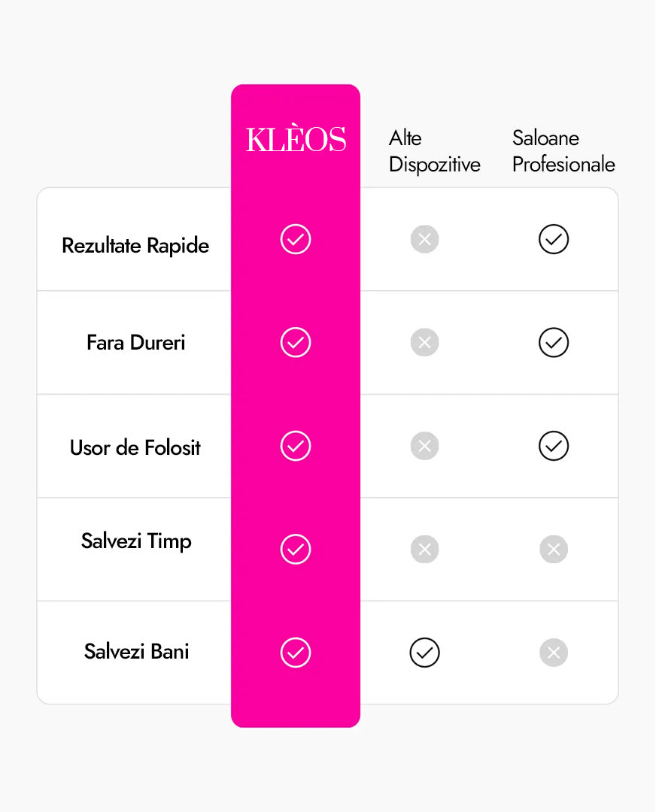Click Saloane Profesionale X for Salvezi Bani
Viewport: 656px width, 812px height.
pos(554,653)
